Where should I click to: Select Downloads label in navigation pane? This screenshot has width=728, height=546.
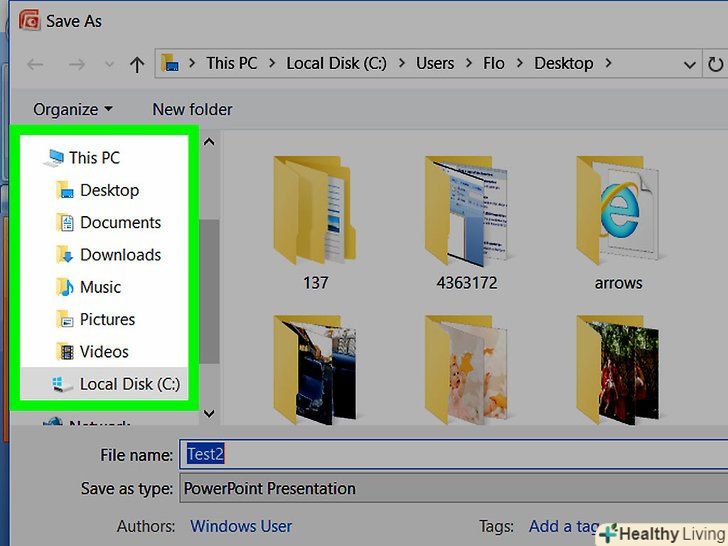[121, 255]
